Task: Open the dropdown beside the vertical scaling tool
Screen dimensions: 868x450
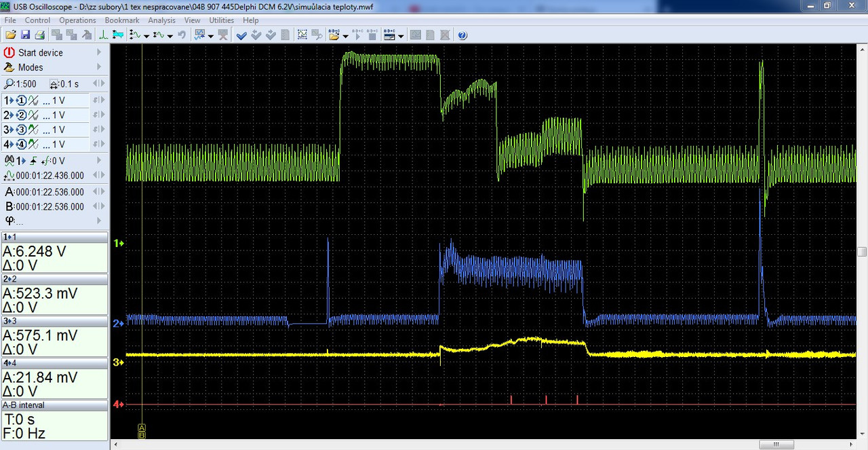Action: [x=146, y=35]
